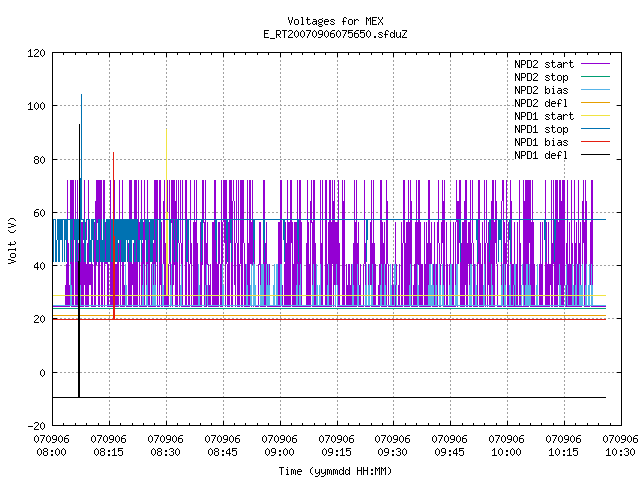This screenshot has width=640, height=480.
Task: Click the y-axis tick value 40
Action: pos(39,266)
